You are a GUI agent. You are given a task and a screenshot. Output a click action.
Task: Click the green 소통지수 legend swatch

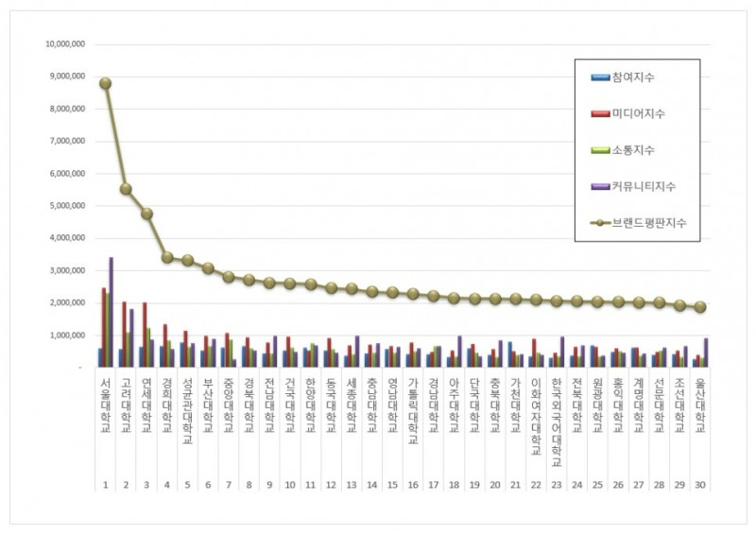(x=600, y=150)
